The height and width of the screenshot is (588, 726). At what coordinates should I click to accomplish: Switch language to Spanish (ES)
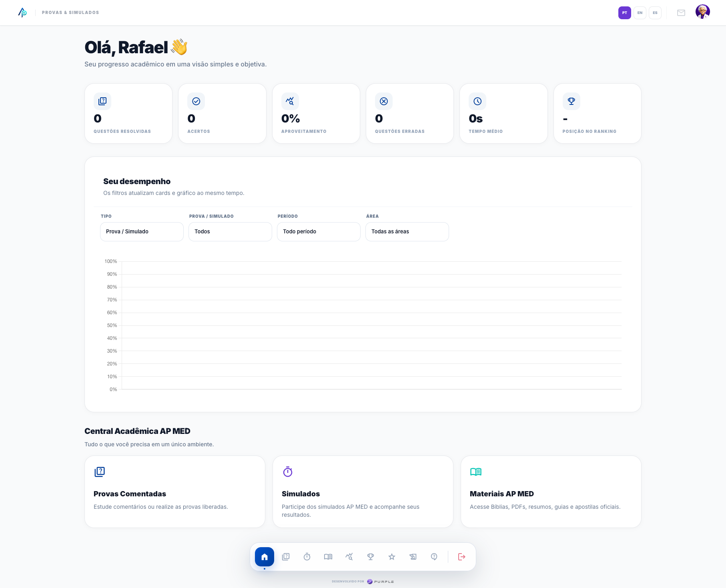coord(655,13)
